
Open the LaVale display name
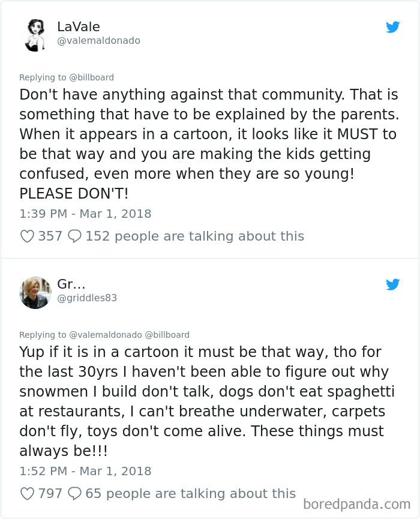pos(78,26)
